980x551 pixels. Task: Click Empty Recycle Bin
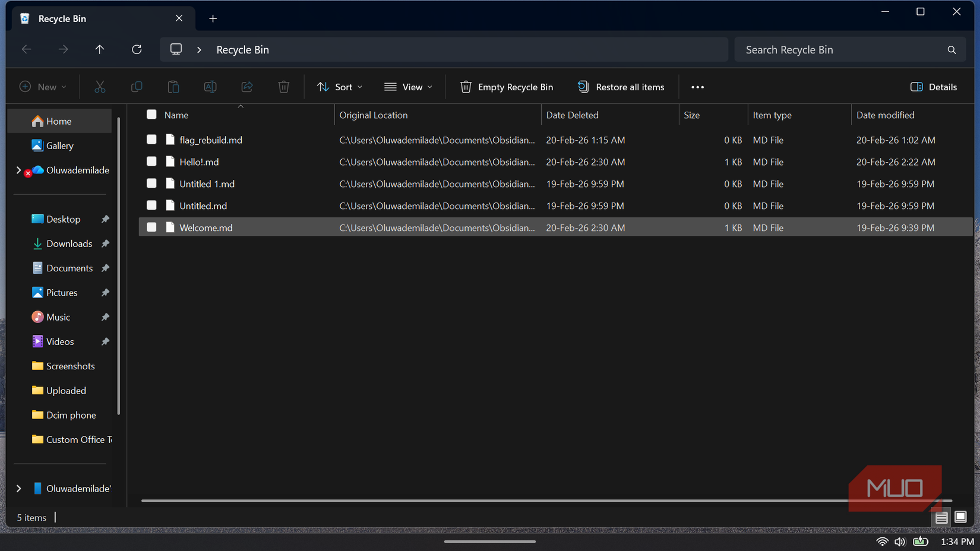pos(507,87)
